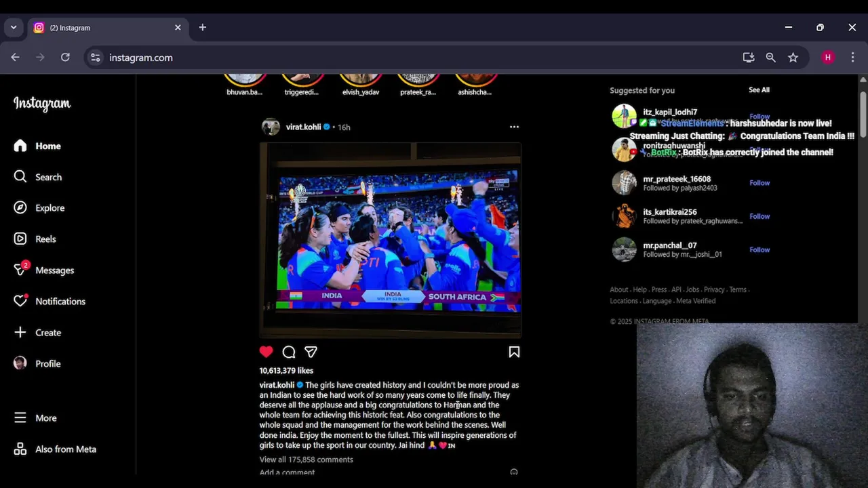Click the Instagram logo in sidebar
Screen dimensions: 868x488
point(42,104)
